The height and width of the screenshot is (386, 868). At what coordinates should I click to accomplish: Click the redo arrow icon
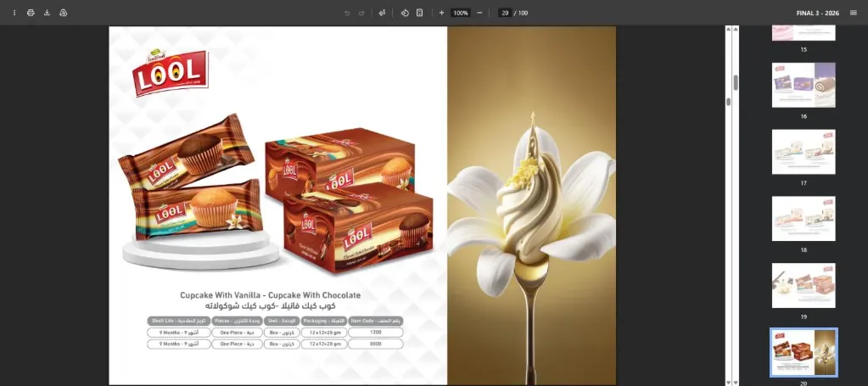pyautogui.click(x=361, y=13)
